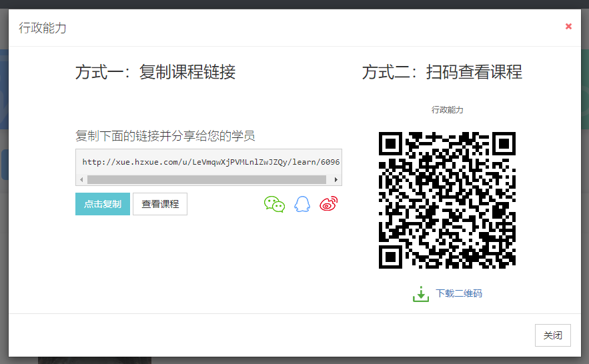Click the 复制下面的链接并分享给您的学员 instruction text

click(165, 135)
